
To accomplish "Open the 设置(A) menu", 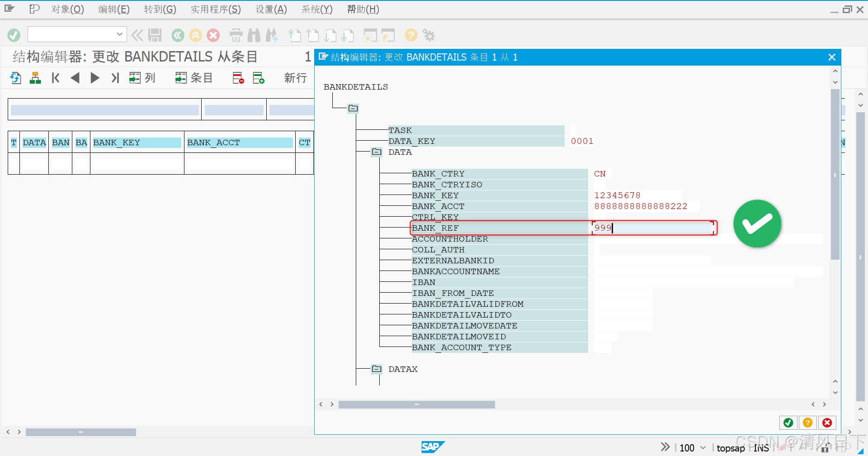I will (x=271, y=9).
